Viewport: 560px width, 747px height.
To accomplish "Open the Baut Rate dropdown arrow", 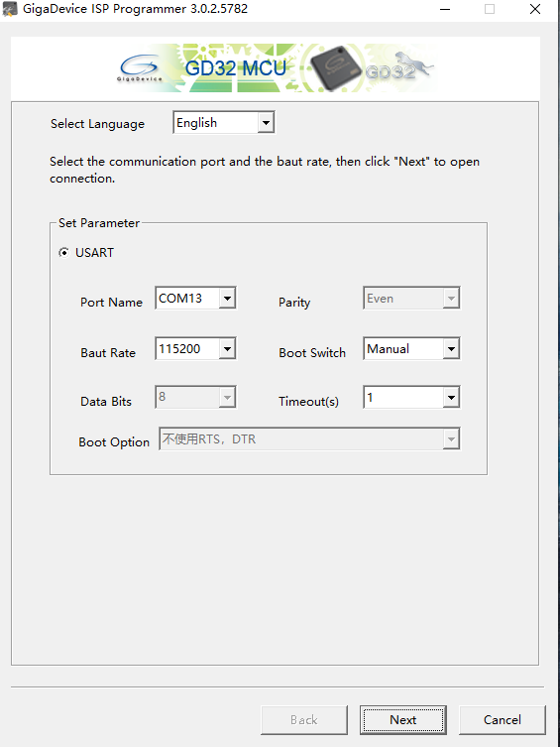I will point(227,349).
